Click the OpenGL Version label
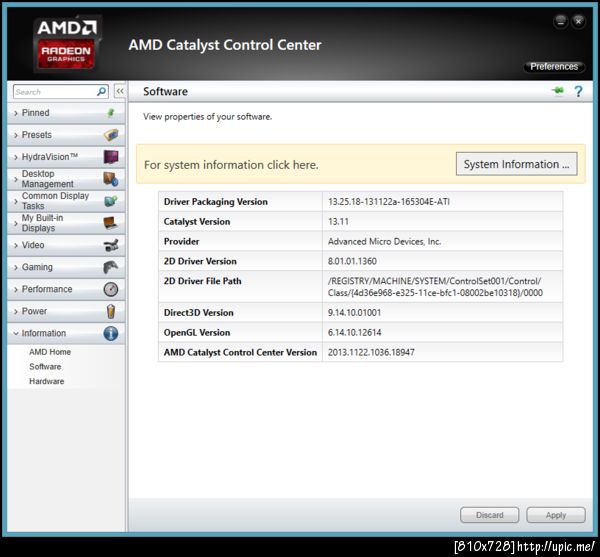Viewport: 600px width, 557px height. tap(197, 332)
